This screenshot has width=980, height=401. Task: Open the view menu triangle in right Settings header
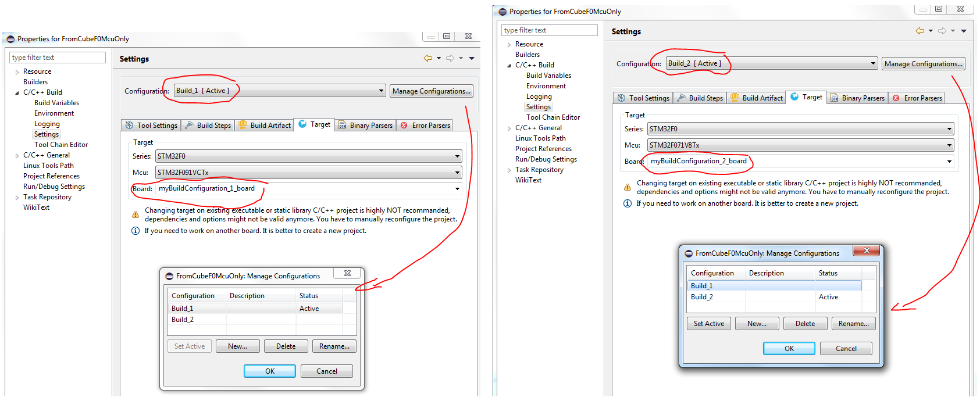coord(964,31)
